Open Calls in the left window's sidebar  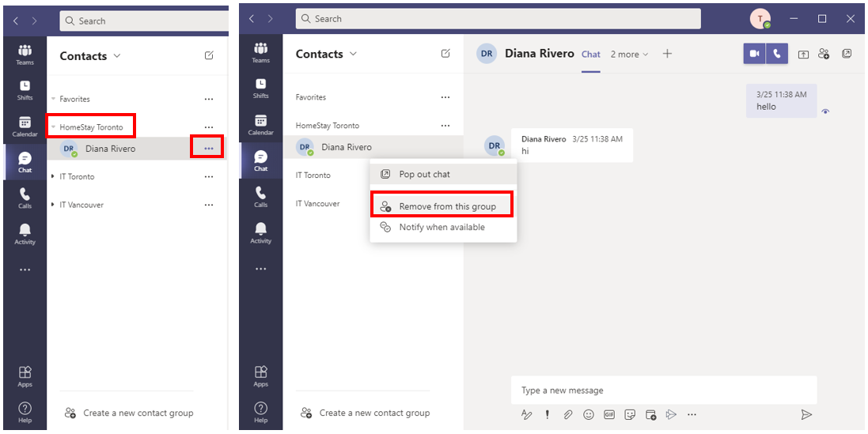(25, 198)
